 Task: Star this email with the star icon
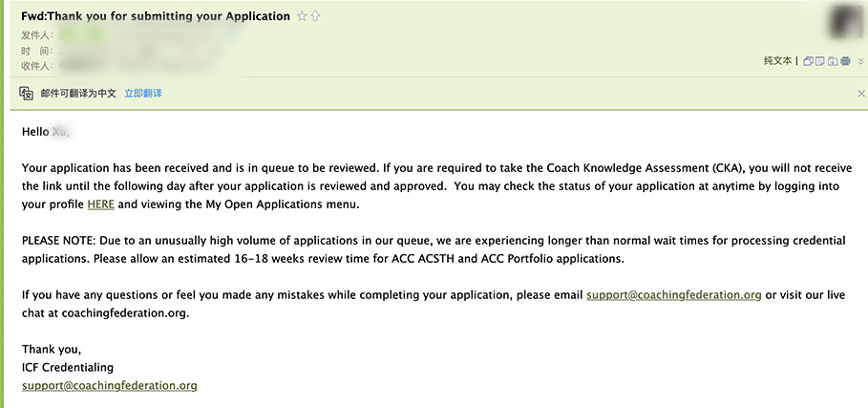302,16
